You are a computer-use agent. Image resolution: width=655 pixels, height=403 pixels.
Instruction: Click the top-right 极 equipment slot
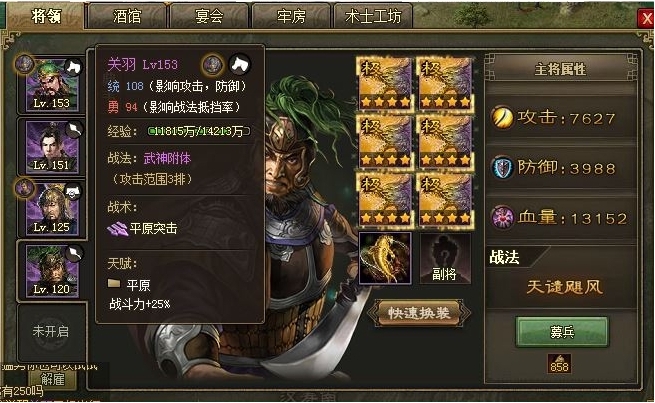(445, 84)
